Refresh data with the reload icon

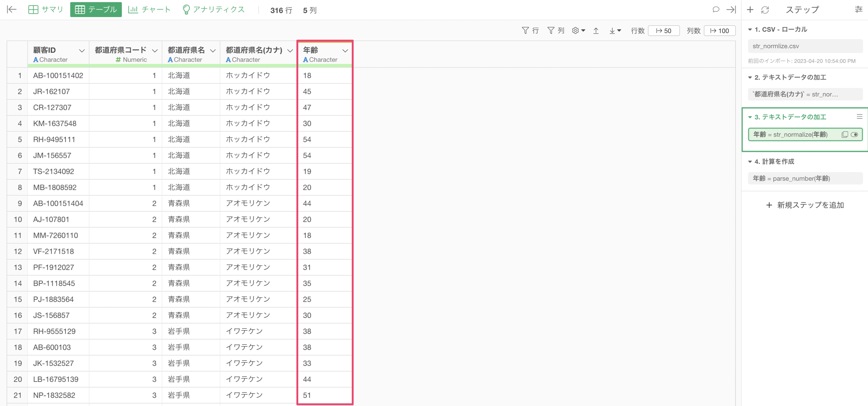click(765, 10)
